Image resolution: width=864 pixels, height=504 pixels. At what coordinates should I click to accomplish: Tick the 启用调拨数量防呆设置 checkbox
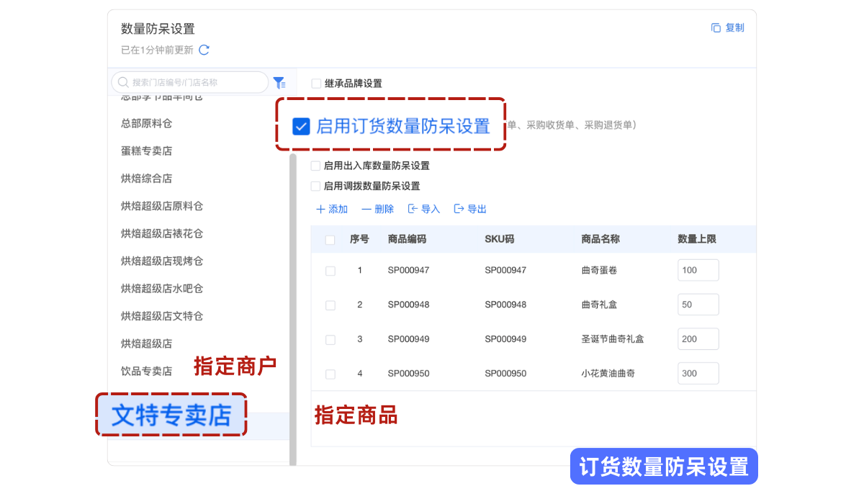[315, 186]
